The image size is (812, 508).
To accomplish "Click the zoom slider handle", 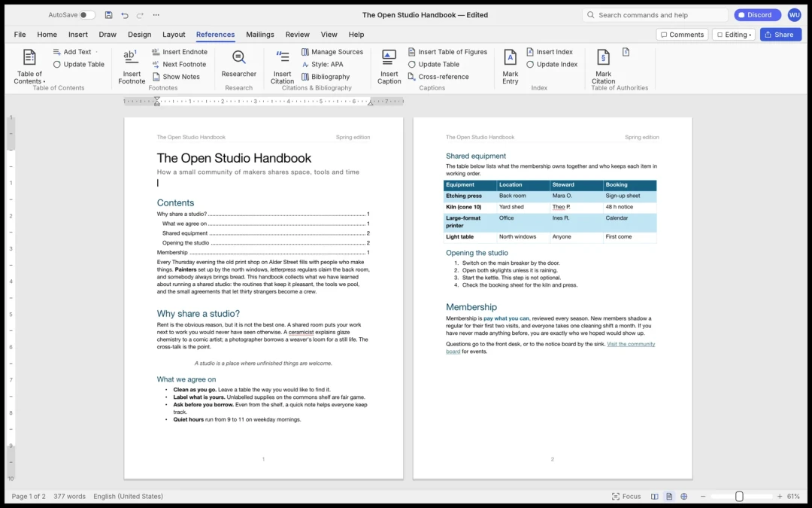I will pyautogui.click(x=740, y=497).
